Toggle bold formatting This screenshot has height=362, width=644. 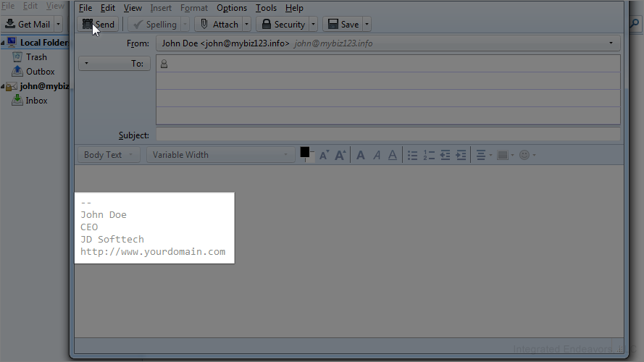361,155
